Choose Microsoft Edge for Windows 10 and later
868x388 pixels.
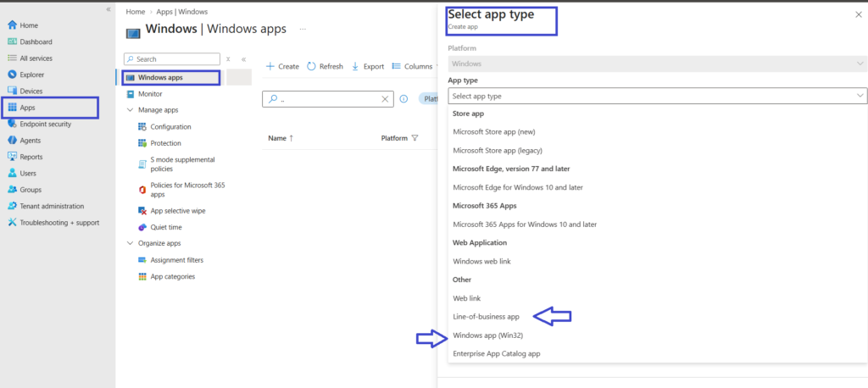click(x=518, y=187)
